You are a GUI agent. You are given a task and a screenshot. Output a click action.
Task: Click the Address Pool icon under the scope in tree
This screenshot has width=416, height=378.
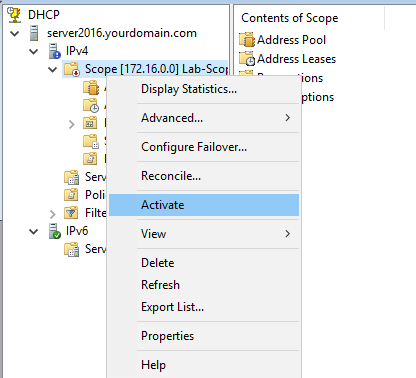[91, 88]
